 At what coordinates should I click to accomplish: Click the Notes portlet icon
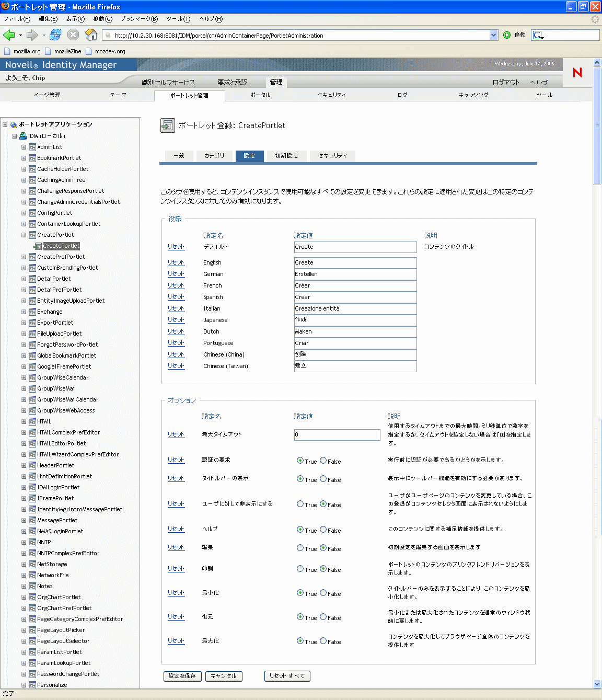tap(32, 586)
